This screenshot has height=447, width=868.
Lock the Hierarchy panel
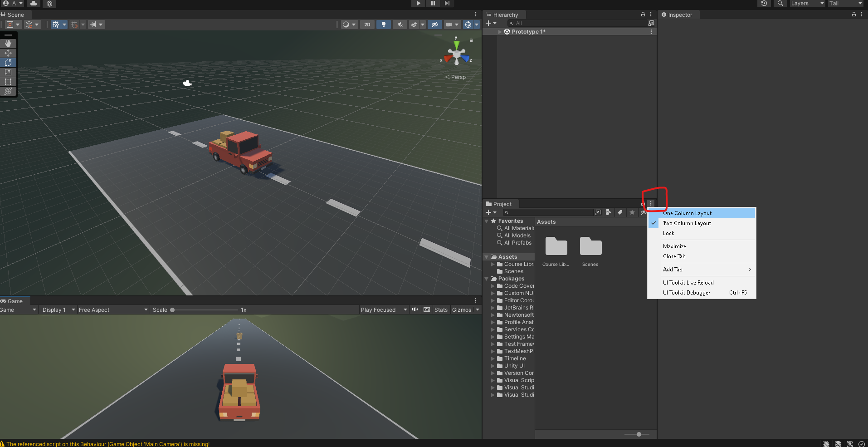click(643, 15)
